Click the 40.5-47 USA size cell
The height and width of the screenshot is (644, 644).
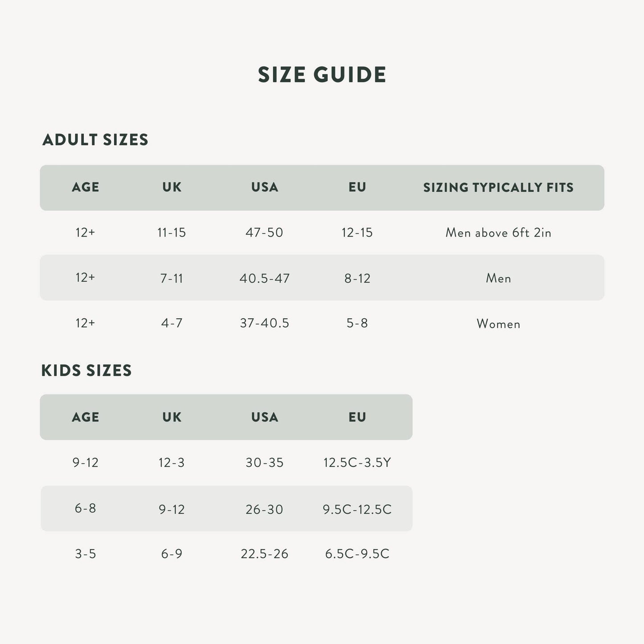[265, 278]
